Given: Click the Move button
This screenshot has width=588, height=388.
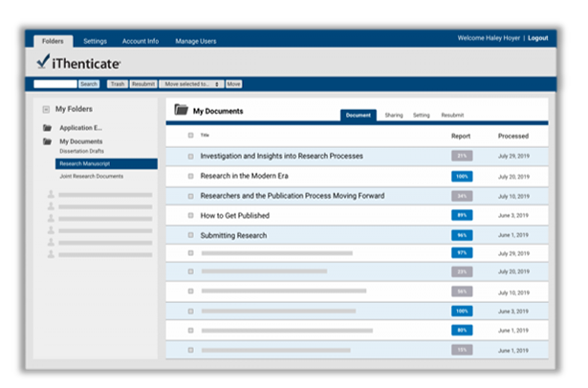Looking at the screenshot, I should 233,84.
